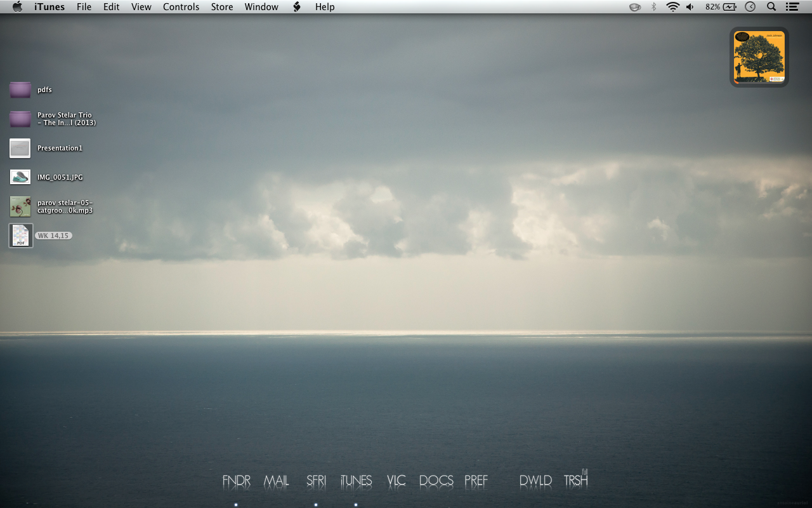The height and width of the screenshot is (508, 812).
Task: Open the Store menu
Action: pyautogui.click(x=222, y=7)
